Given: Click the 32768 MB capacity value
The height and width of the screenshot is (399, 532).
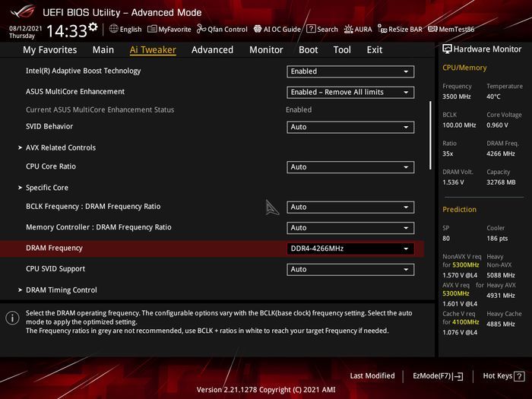Looking at the screenshot, I should coord(501,182).
